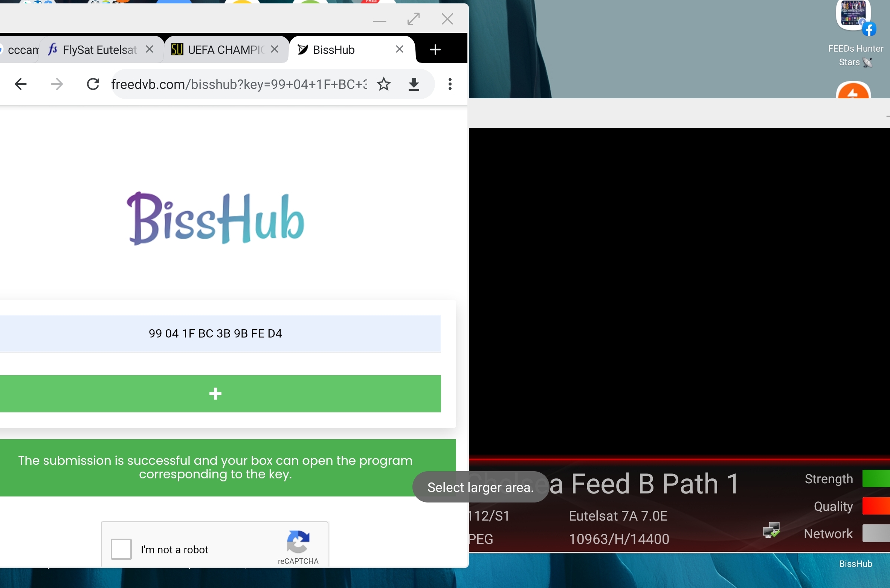Switch to the cccam tab
Screen dimensions: 890x588
pos(20,49)
